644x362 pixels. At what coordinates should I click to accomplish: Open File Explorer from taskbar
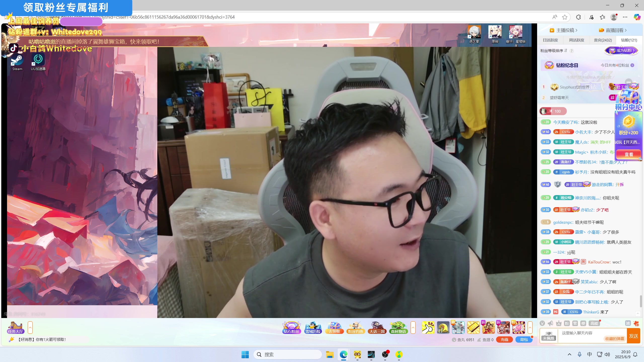coord(330,354)
